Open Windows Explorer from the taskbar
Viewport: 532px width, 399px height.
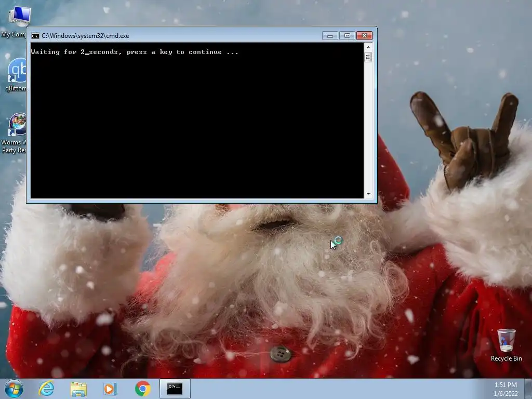point(78,389)
